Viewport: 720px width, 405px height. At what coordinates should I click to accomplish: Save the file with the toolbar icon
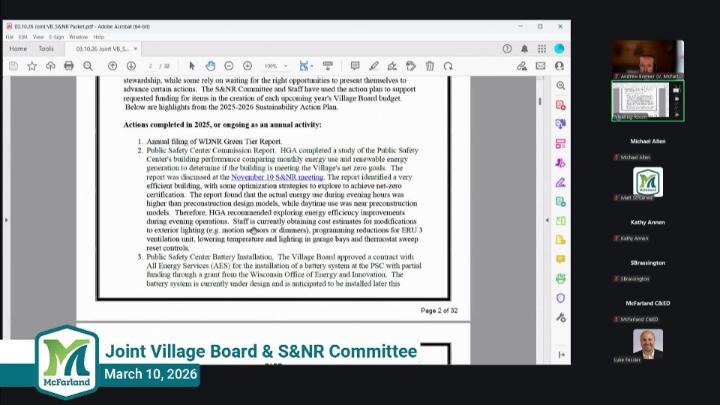[x=13, y=66]
